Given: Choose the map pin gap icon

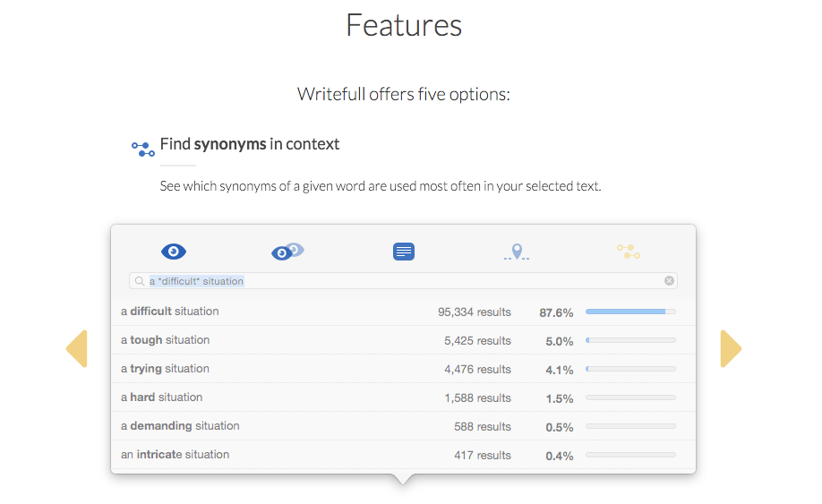Looking at the screenshot, I should (517, 252).
